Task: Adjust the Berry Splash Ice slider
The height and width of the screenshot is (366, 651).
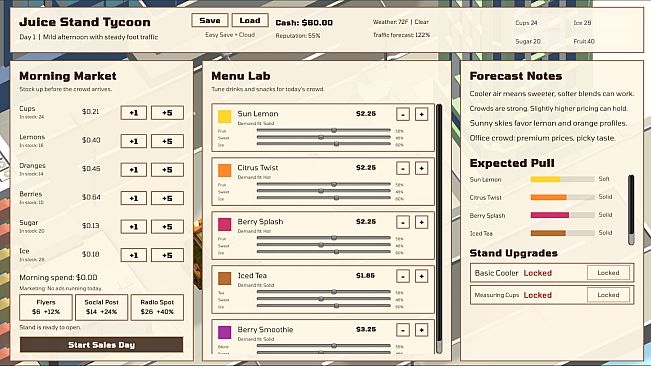Action: (x=324, y=252)
